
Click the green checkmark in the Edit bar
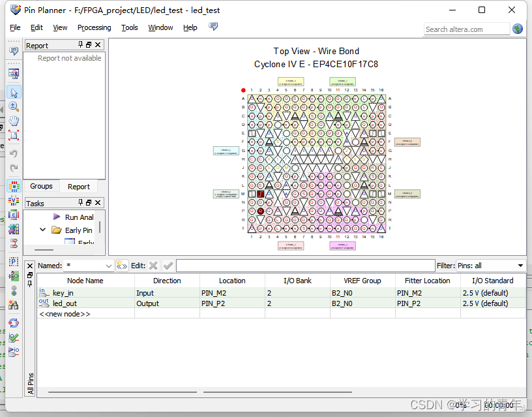coord(168,266)
